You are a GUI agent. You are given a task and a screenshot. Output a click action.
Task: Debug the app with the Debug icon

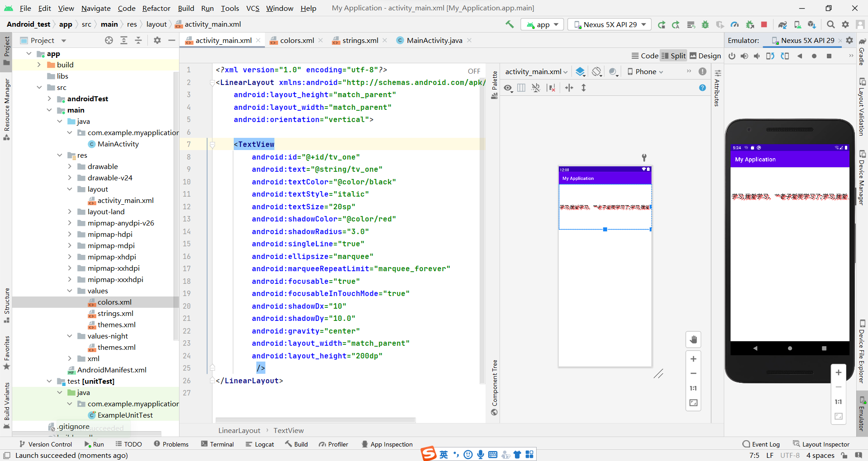[705, 24]
